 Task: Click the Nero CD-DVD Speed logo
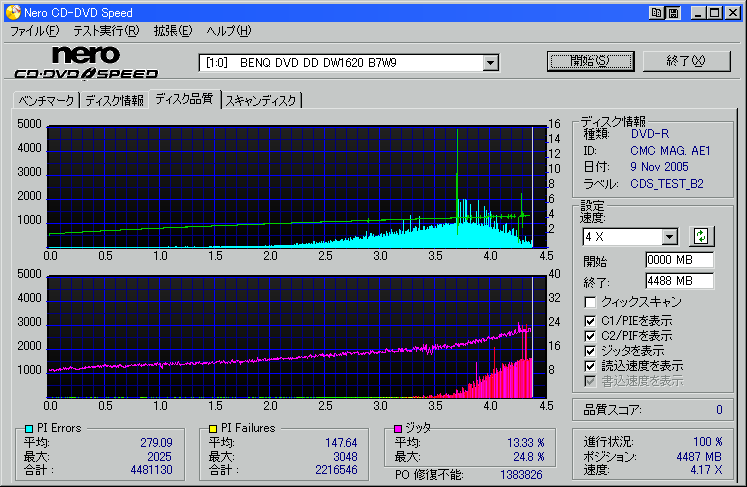point(86,62)
